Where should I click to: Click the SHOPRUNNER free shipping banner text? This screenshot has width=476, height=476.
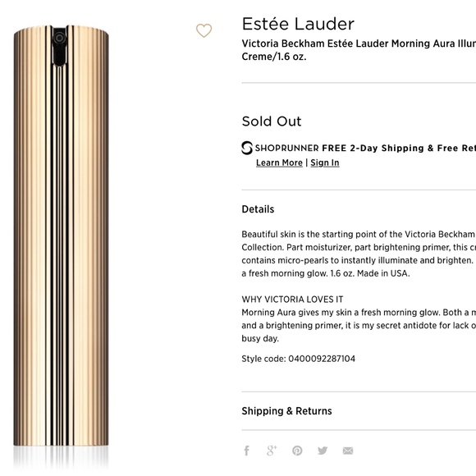(x=365, y=148)
